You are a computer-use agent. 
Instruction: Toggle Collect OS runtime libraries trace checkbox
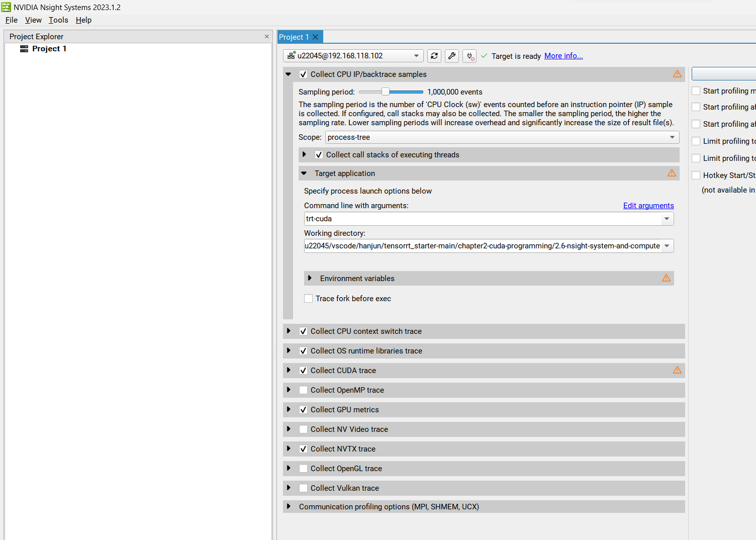click(303, 351)
